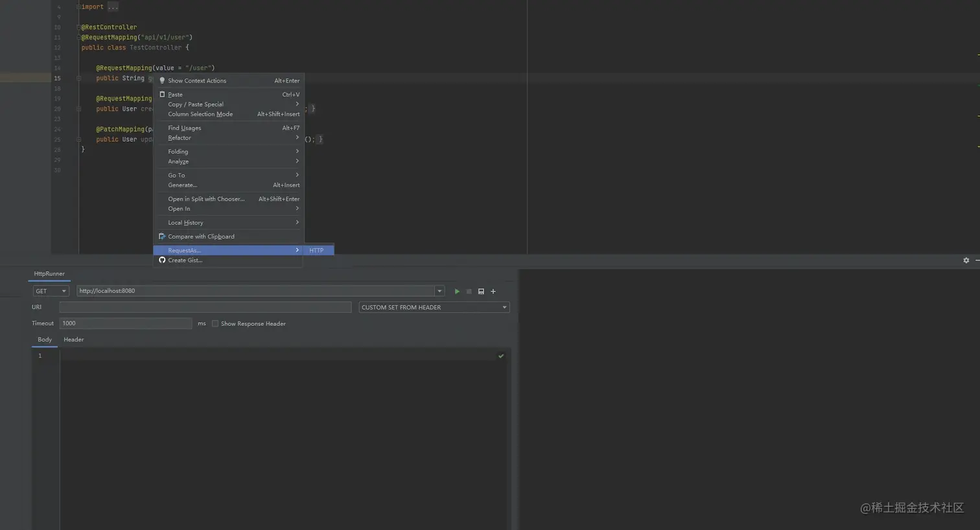The width and height of the screenshot is (980, 530).
Task: Click the GitHub icon beside Create Gist
Action: [x=162, y=260]
